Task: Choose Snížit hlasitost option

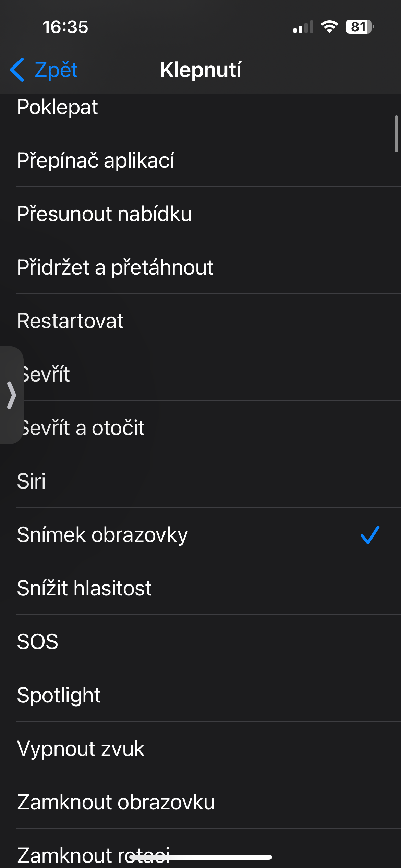Action: [84, 588]
